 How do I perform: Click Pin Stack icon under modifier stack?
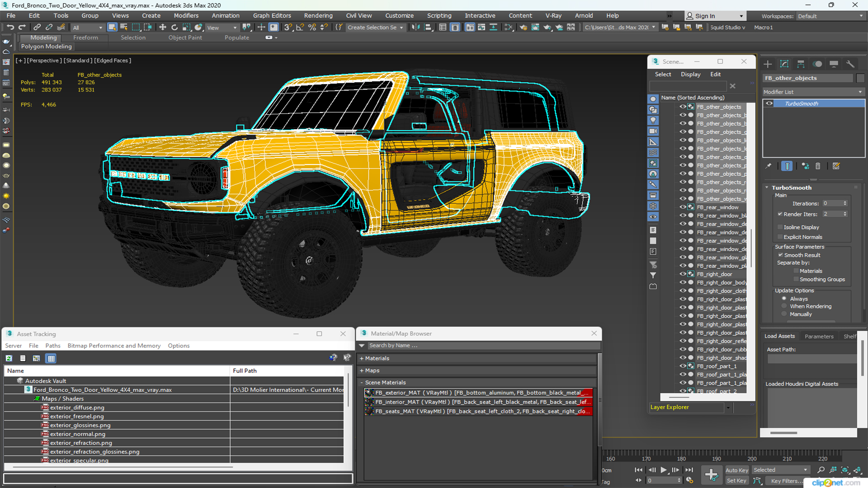[x=768, y=166]
